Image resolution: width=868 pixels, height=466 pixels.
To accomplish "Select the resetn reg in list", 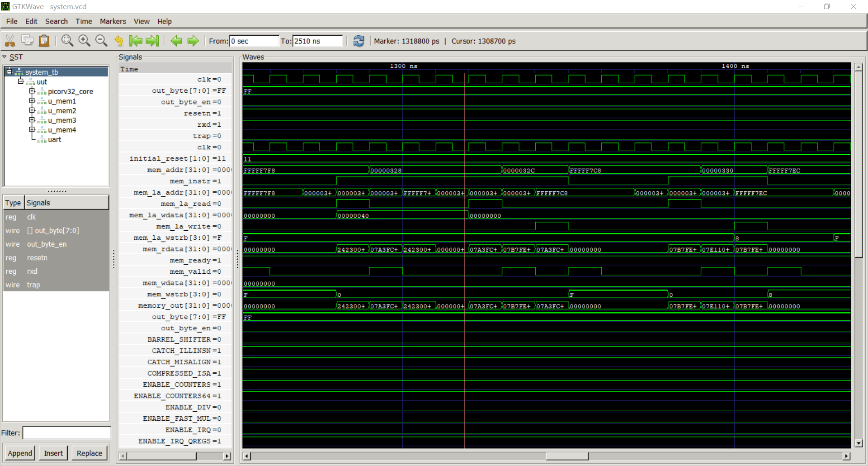I will point(56,257).
